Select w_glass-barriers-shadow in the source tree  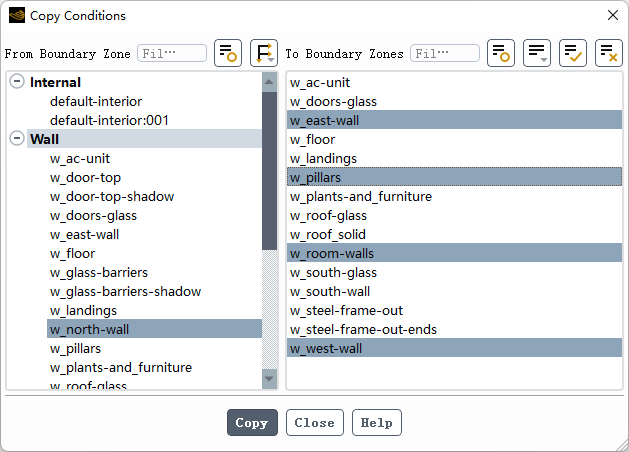[x=125, y=291]
